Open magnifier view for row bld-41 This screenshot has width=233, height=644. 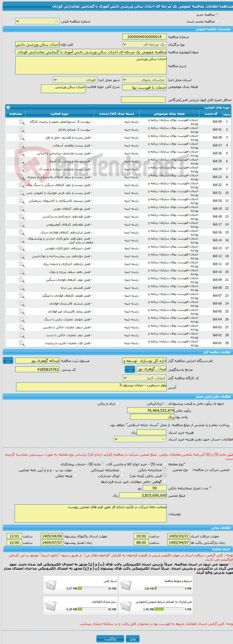tap(21, 129)
